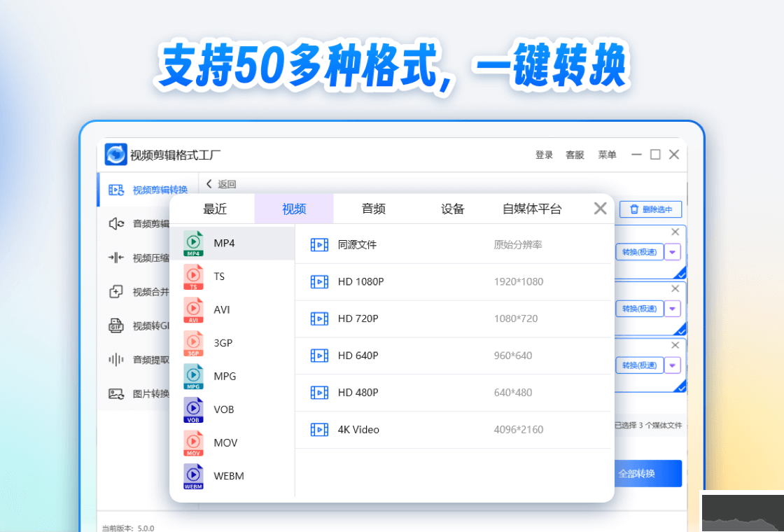The width and height of the screenshot is (784, 532).
Task: Click the 全部转换 button
Action: 649,473
